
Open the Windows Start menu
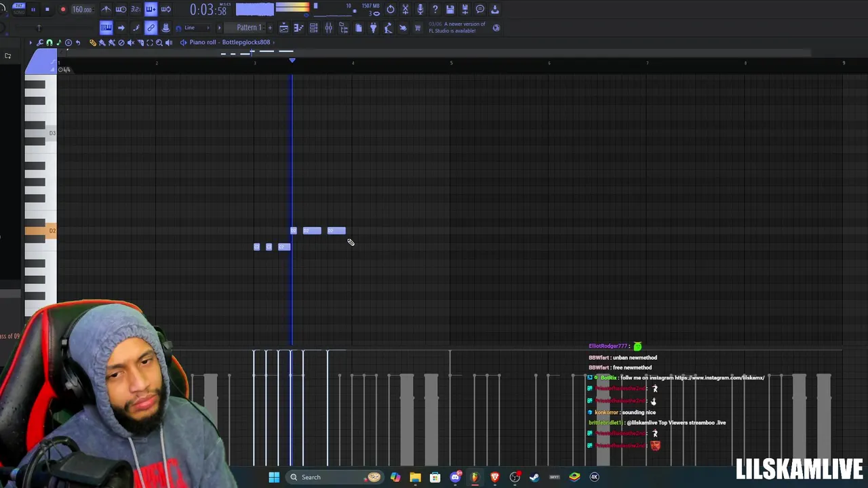pyautogui.click(x=274, y=477)
